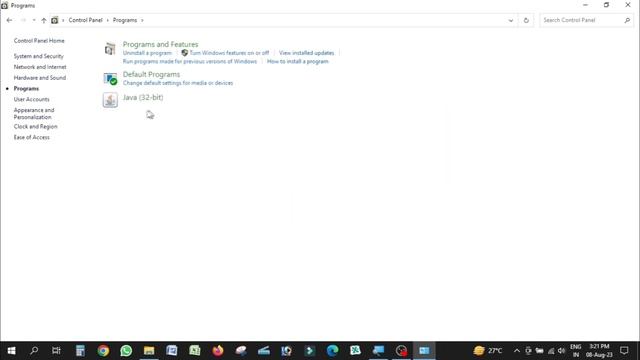The image size is (640, 360).
Task: Click the Back navigation arrow
Action: pyautogui.click(x=9, y=20)
